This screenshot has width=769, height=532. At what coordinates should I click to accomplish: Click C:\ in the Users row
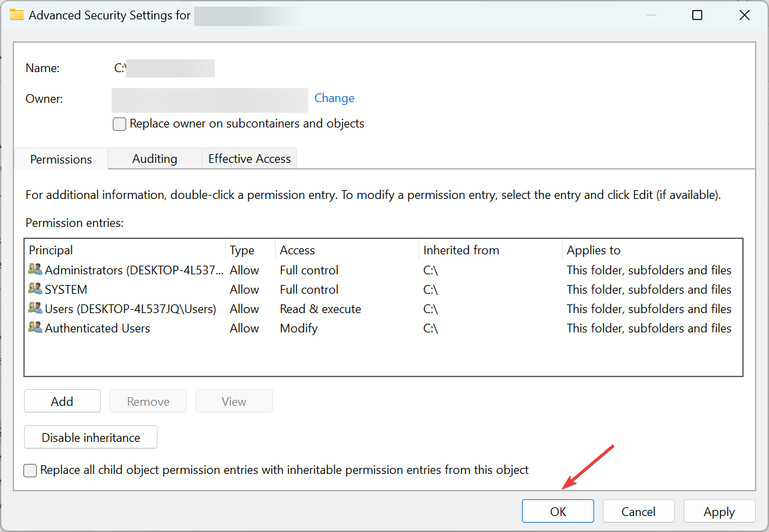tap(430, 308)
